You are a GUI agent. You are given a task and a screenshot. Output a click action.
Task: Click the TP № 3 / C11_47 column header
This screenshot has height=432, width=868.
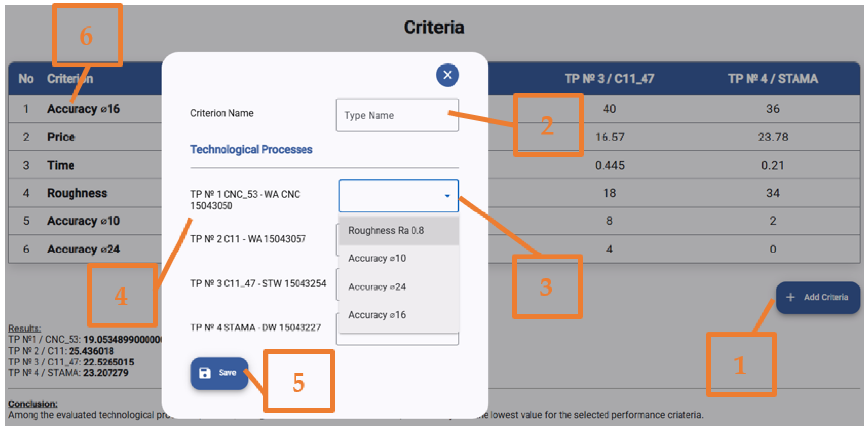point(609,79)
